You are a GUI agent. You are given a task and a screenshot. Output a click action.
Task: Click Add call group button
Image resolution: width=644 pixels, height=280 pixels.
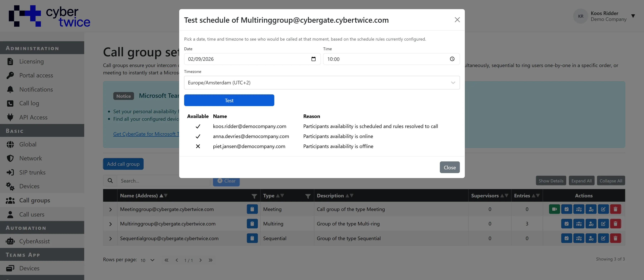[x=123, y=164]
